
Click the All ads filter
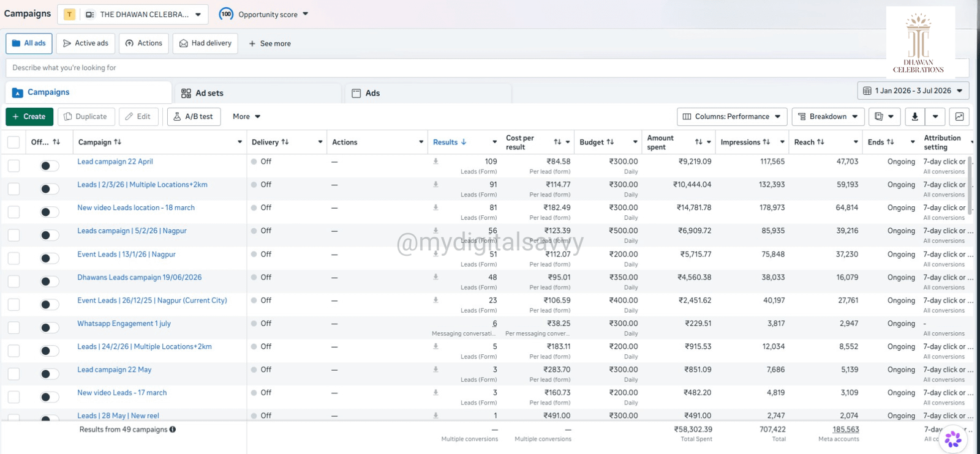pos(29,43)
